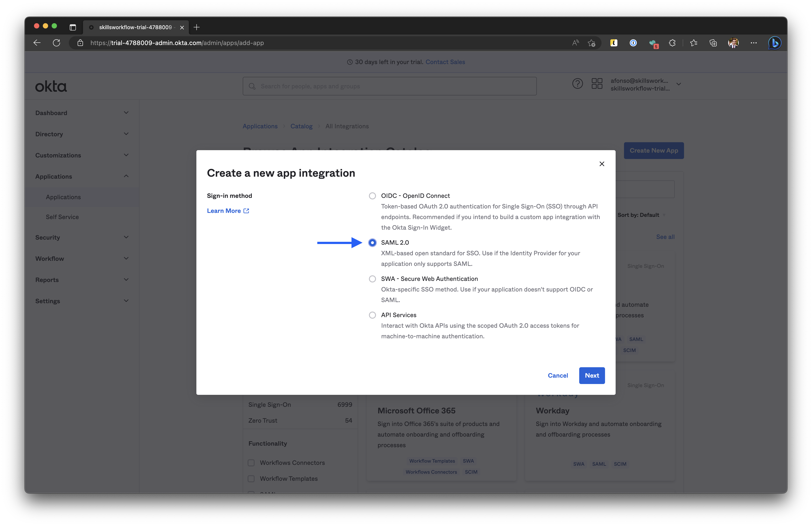This screenshot has height=526, width=812.
Task: Click the SCIM tag on Workday card
Action: 620,464
